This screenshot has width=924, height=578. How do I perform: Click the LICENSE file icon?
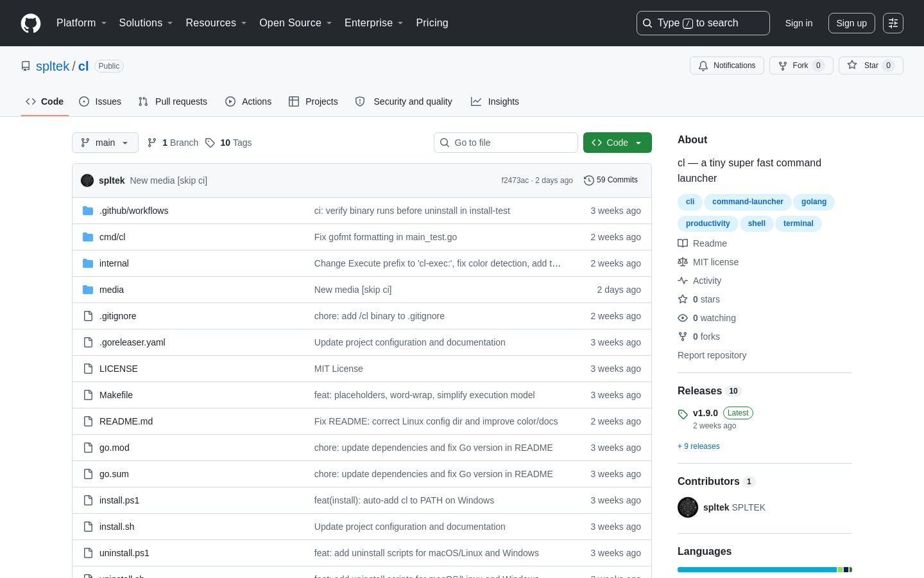point(88,369)
